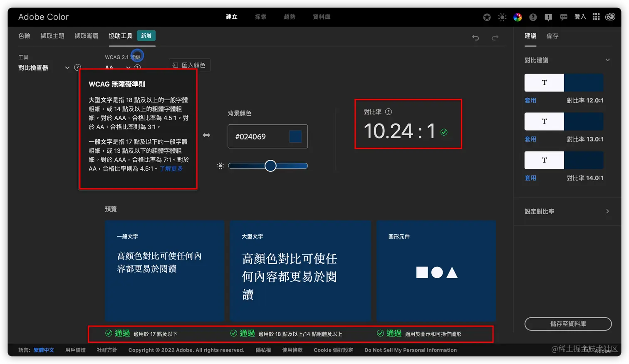Click the favorites star icon in top bar
This screenshot has width=629, height=364.
pyautogui.click(x=487, y=17)
